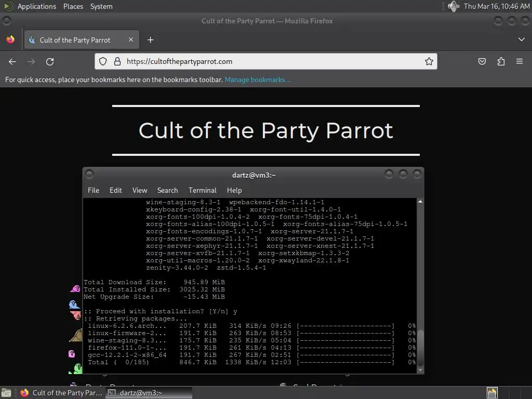The height and width of the screenshot is (399, 532).
Task: Switch to dartz@vm3 terminal taskbar entry
Action: [x=149, y=393]
